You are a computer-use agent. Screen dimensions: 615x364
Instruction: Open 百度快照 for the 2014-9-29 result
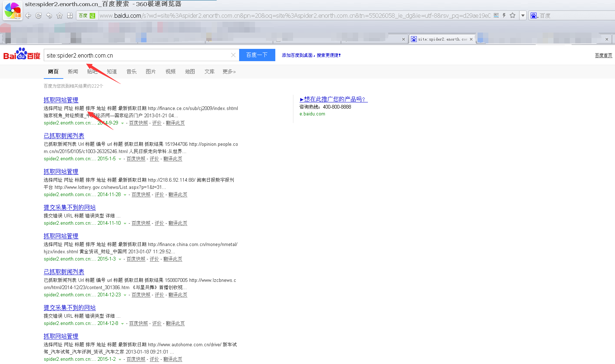[138, 123]
